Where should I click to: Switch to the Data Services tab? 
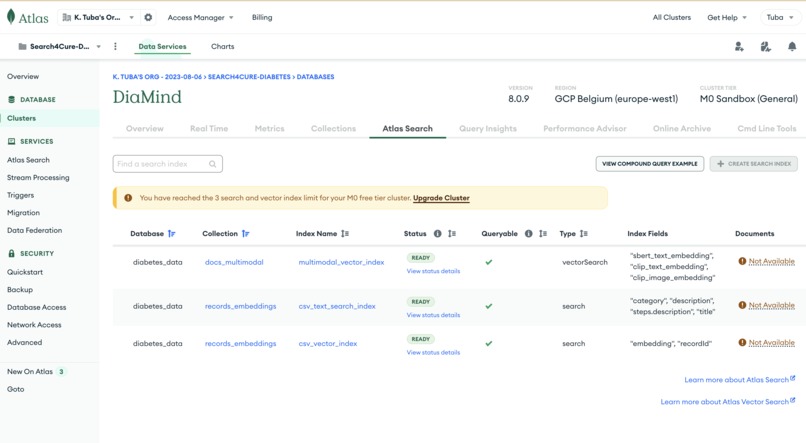pos(162,46)
